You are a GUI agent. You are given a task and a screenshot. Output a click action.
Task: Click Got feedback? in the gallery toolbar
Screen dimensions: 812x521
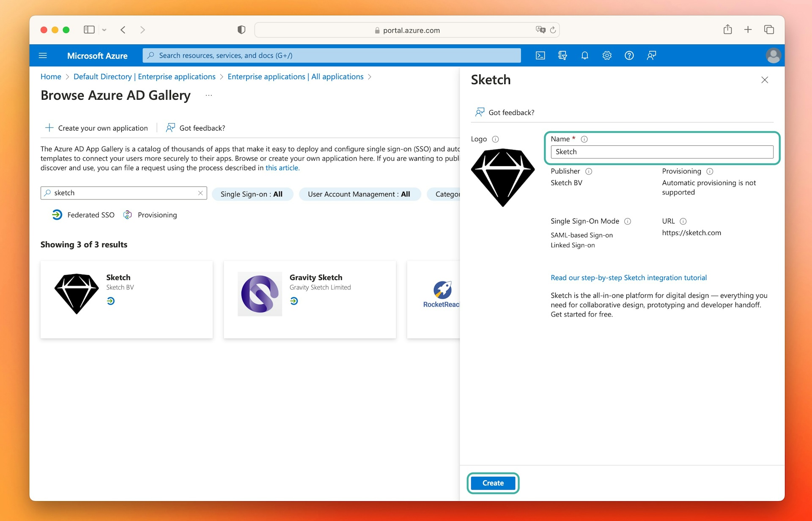(x=196, y=128)
